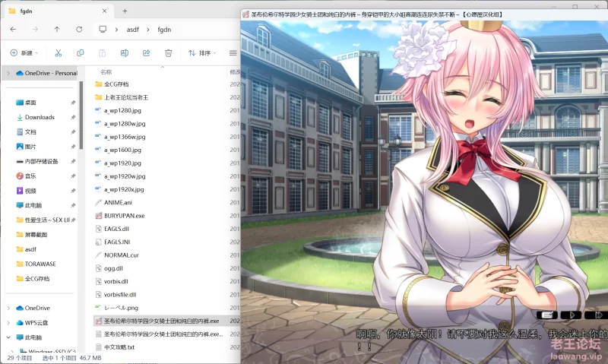The width and height of the screenshot is (608, 364).
Task: Expand the OneDrive node in sidebar
Action: (8, 309)
